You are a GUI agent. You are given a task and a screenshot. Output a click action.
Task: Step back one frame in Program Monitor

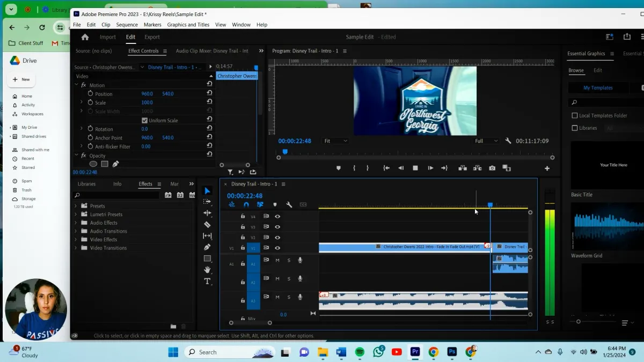[x=400, y=168]
